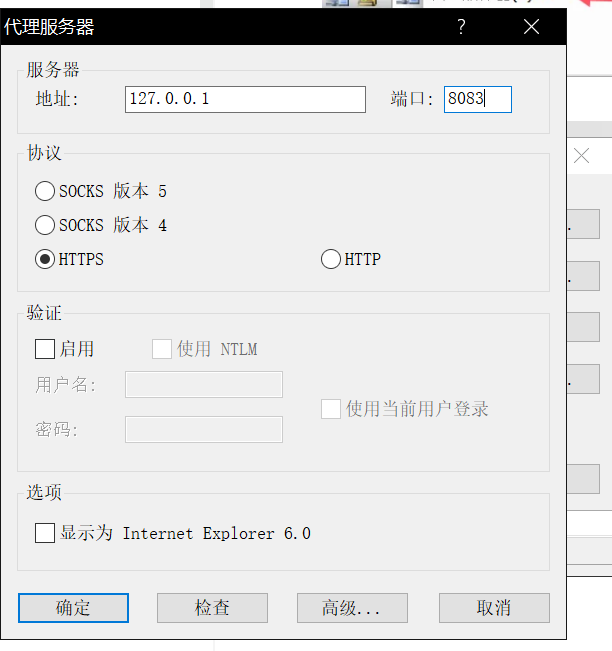Check 显示为 Internet Explorer 6.0 option
612x651 pixels.
pos(45,533)
